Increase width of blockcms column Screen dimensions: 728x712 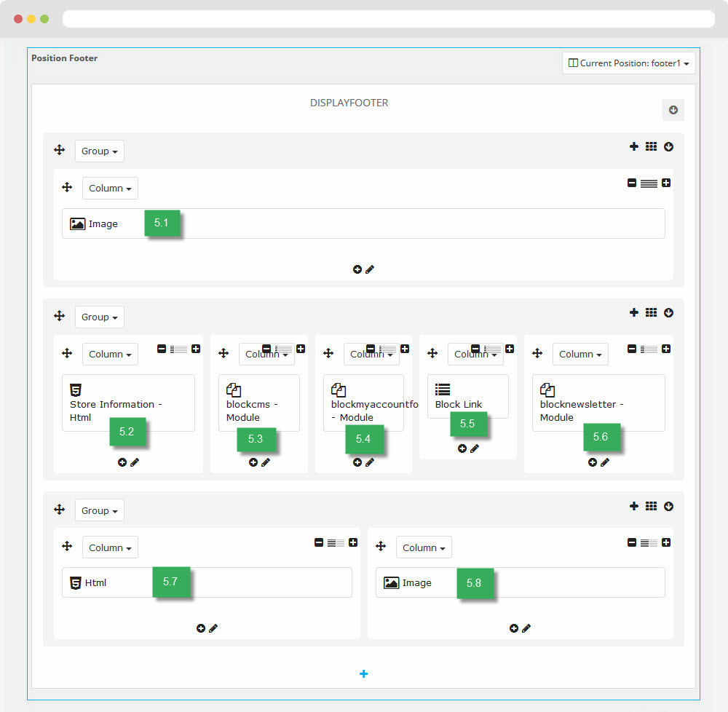(301, 349)
